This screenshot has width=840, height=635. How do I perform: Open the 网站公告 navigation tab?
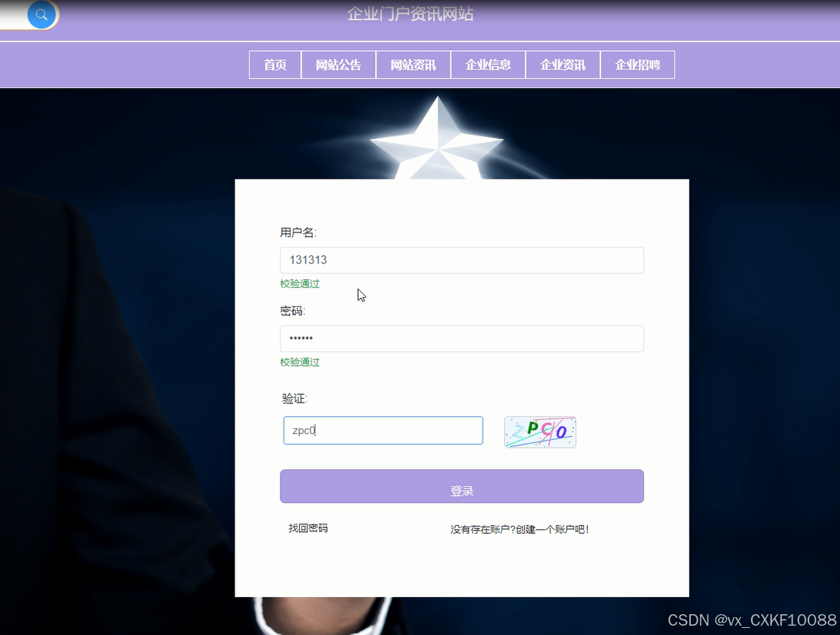tap(338, 65)
